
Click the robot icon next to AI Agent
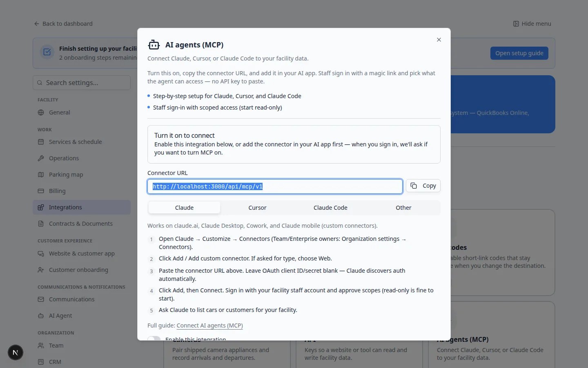pyautogui.click(x=41, y=316)
